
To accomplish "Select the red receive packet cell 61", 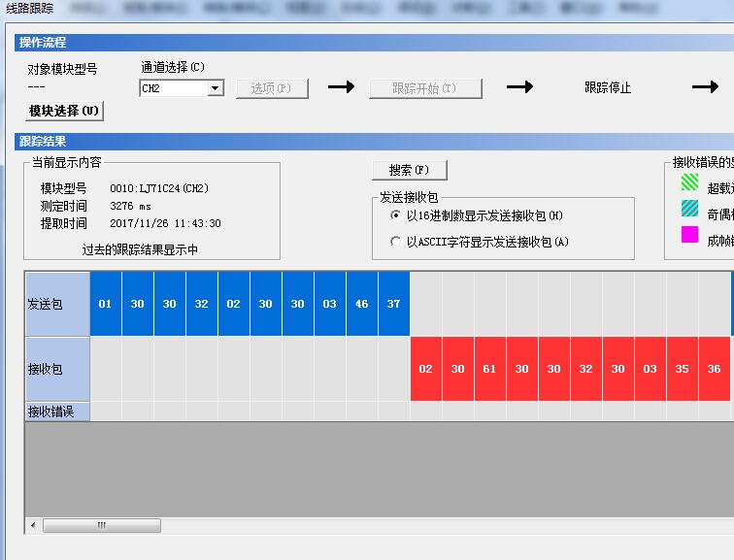I will point(489,369).
